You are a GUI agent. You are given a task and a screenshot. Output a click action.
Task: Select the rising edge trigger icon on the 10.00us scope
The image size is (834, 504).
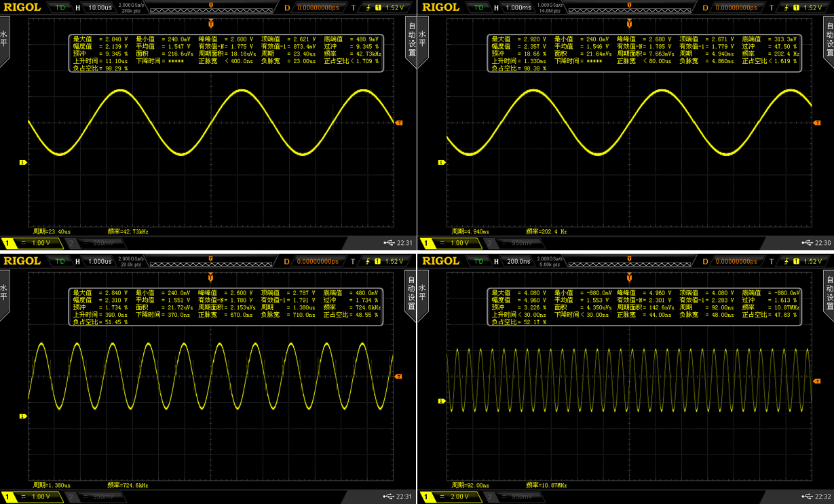click(x=368, y=7)
